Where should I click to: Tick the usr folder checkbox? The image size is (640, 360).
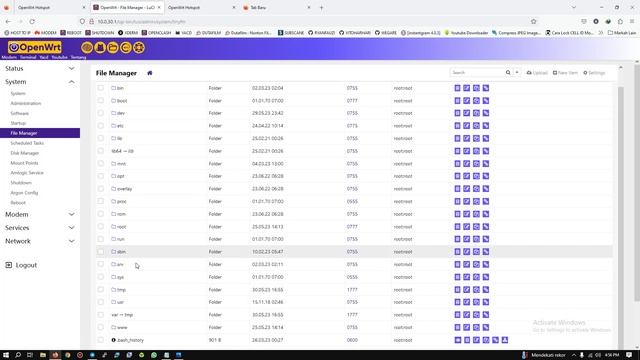(100, 302)
